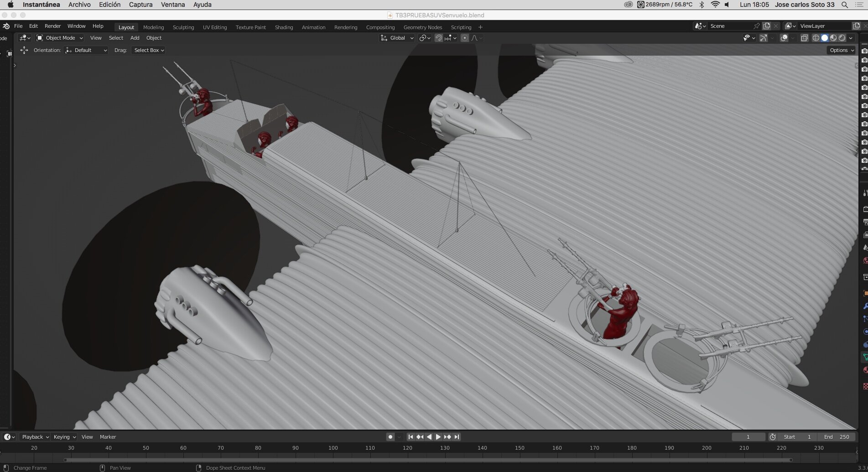The width and height of the screenshot is (868, 472).
Task: Open the Playback popover
Action: pos(35,437)
